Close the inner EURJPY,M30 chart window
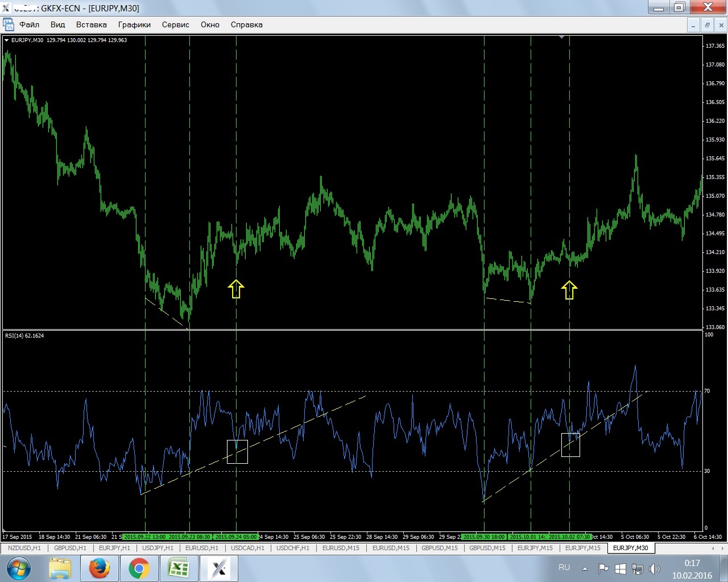The image size is (728, 582). [721, 25]
